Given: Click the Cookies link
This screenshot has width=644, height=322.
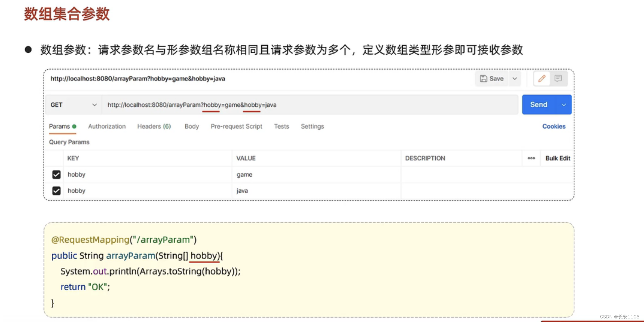Looking at the screenshot, I should tap(554, 126).
